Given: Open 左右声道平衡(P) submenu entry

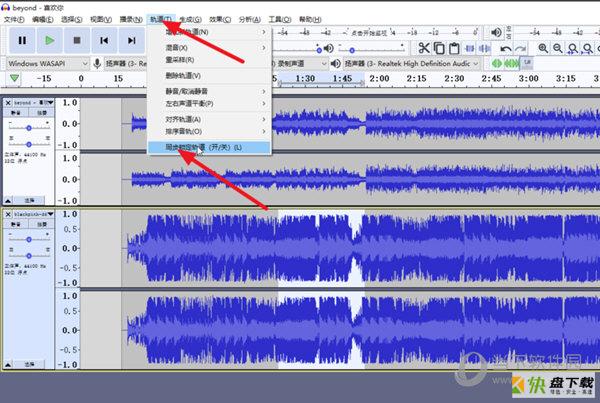Looking at the screenshot, I should (209, 104).
